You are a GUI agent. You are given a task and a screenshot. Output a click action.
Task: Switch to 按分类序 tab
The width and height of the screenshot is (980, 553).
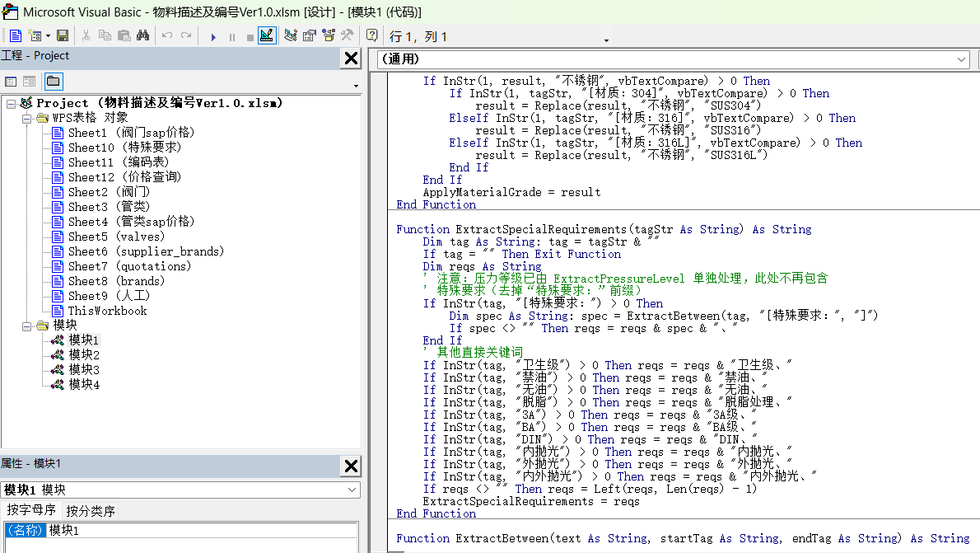pos(91,511)
